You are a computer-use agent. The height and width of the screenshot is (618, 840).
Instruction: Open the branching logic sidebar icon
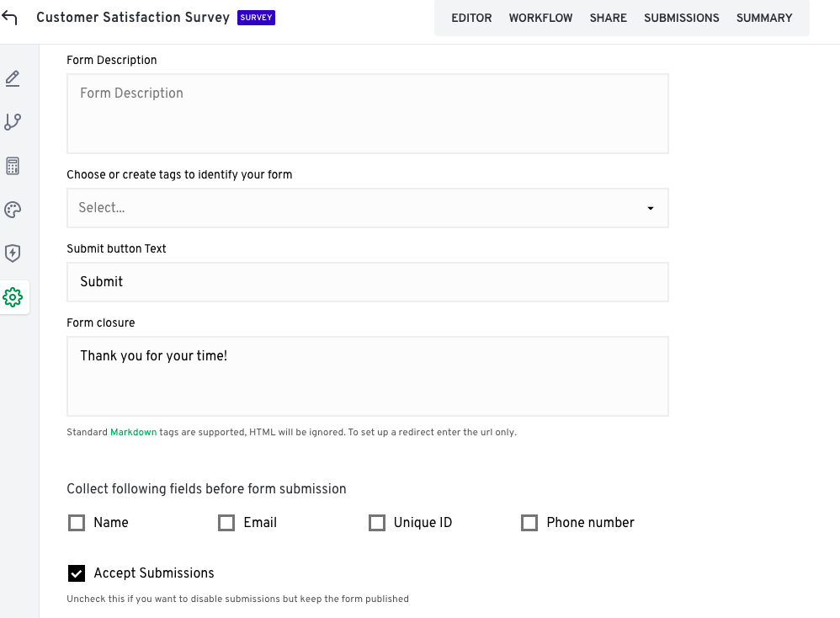pos(13,122)
